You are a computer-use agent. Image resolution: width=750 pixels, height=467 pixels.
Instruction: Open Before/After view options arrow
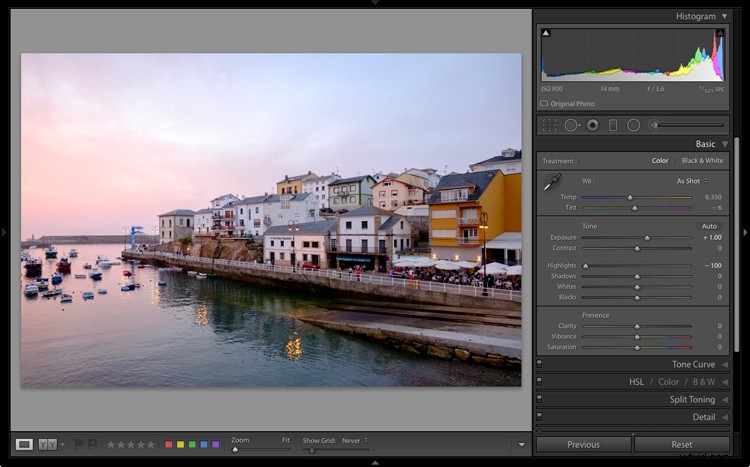click(63, 445)
